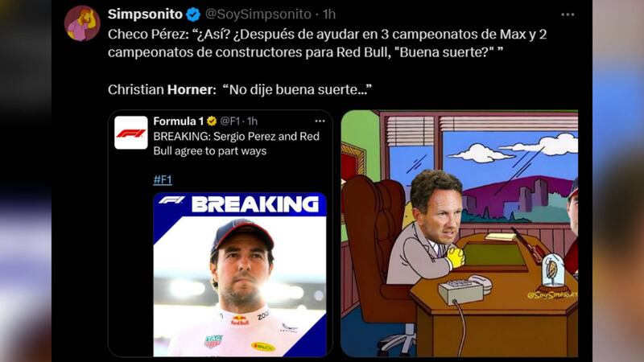Open the @F1 handle in quoted tweet

click(230, 121)
